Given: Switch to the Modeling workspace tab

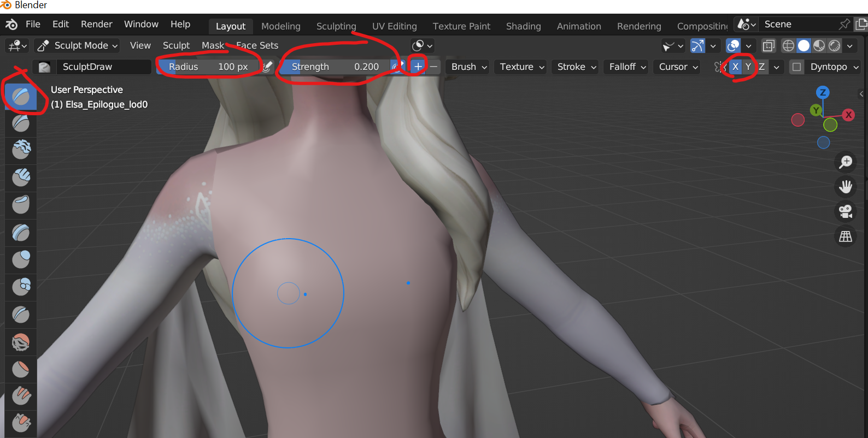Looking at the screenshot, I should click(281, 26).
